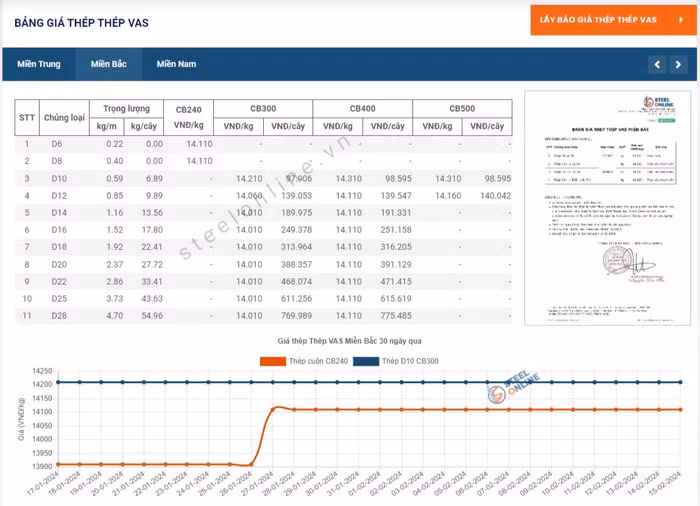Click the Thép D10 CB300 legend label

point(410,361)
